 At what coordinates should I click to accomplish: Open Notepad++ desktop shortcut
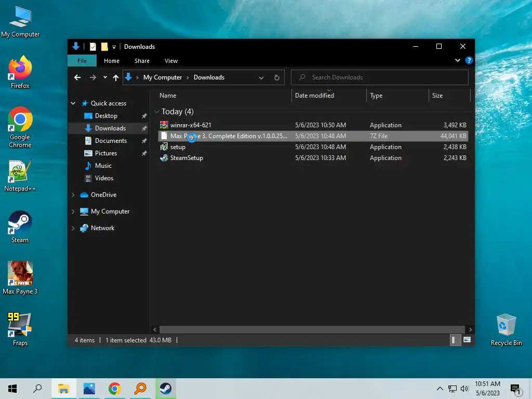click(x=20, y=176)
